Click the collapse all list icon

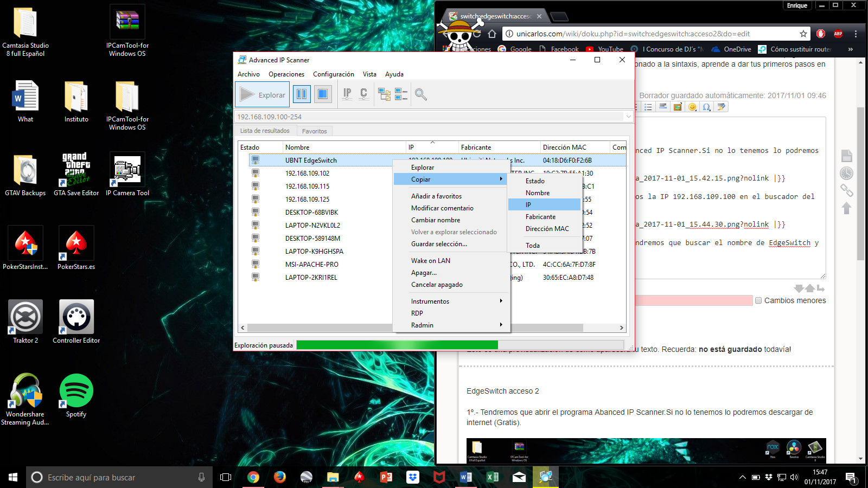(x=401, y=95)
